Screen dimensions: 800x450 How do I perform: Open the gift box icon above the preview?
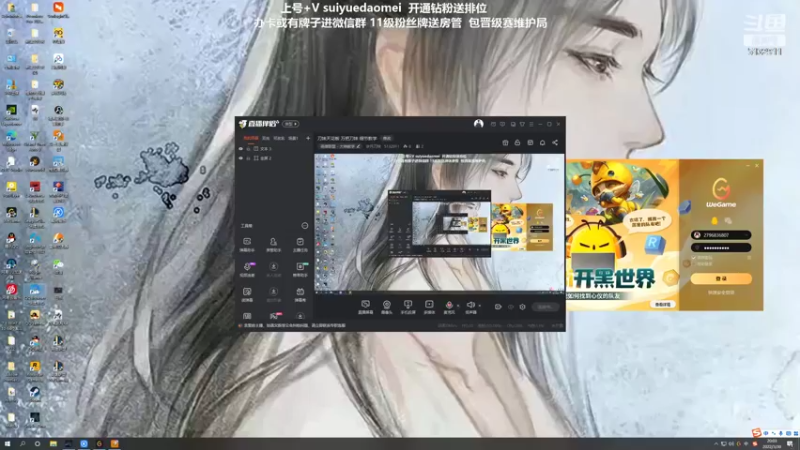click(505, 143)
